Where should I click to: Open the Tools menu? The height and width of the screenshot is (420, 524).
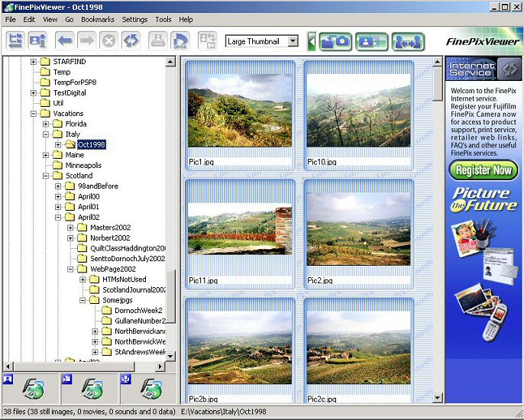(x=163, y=19)
